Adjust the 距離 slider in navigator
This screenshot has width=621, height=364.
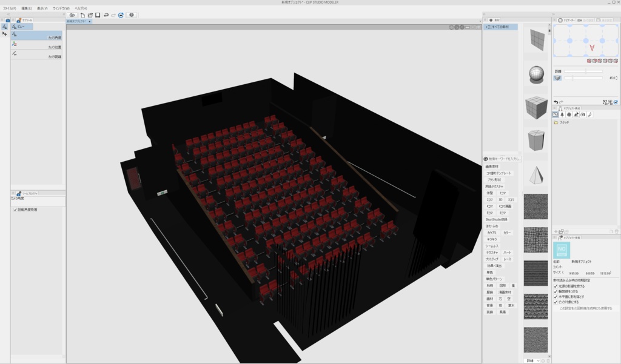pyautogui.click(x=583, y=71)
